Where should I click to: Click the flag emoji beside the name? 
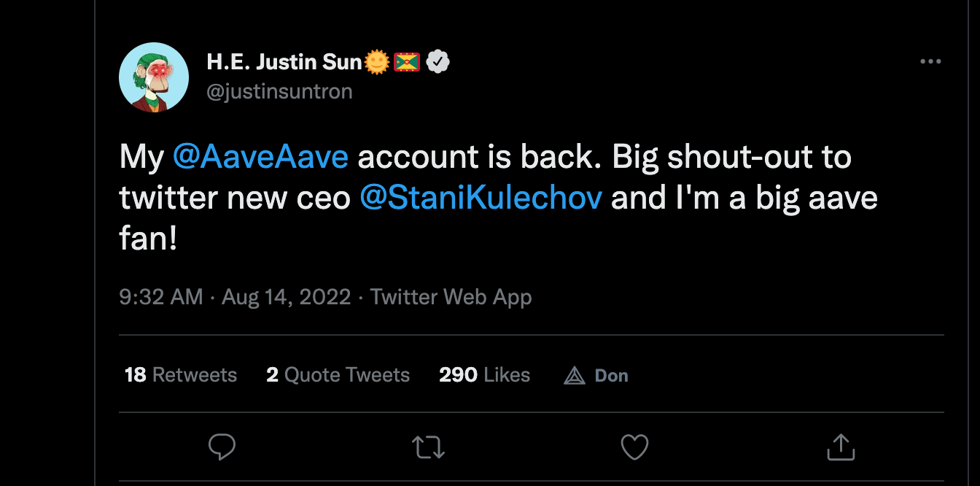407,63
